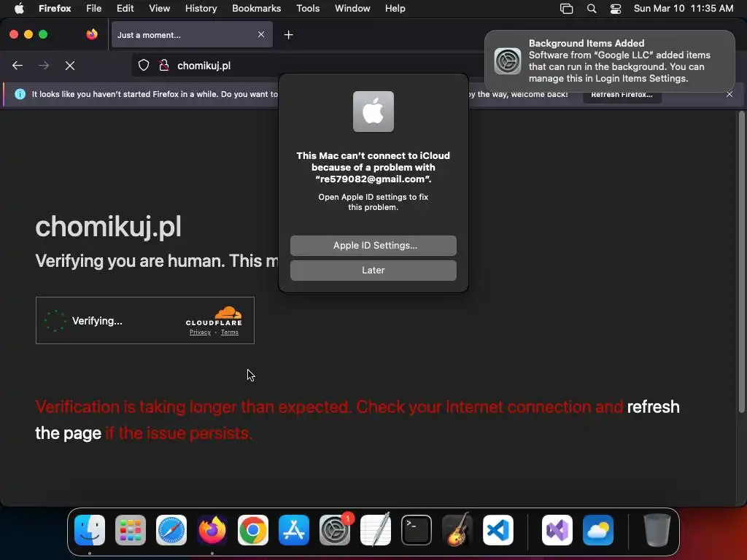Viewport: 747px width, 560px height.
Task: Open tracking protection shield icon
Action: (x=144, y=66)
